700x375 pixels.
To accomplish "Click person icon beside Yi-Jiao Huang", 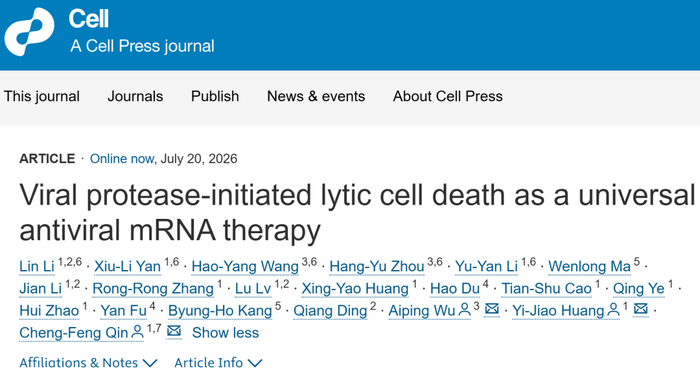I will (614, 310).
